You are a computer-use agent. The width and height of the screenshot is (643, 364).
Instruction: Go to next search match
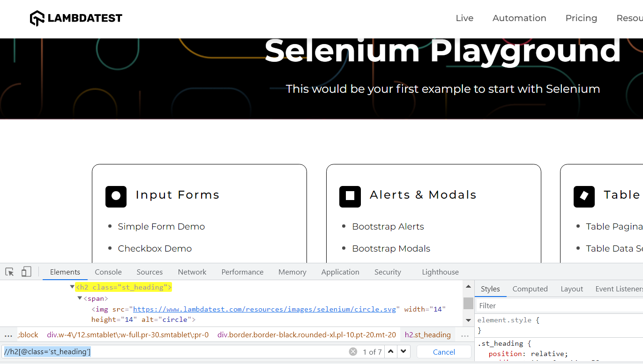pos(403,351)
